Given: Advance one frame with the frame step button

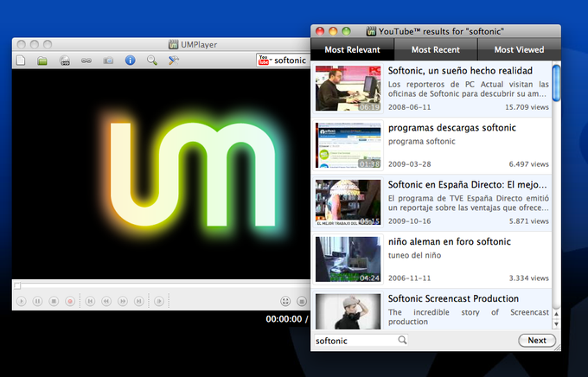Looking at the screenshot, I should tap(159, 301).
